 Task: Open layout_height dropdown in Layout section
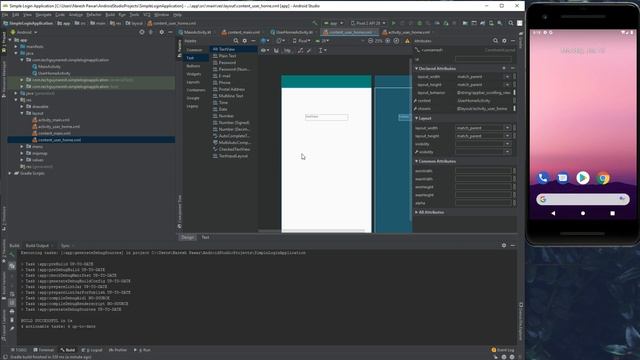(507, 136)
